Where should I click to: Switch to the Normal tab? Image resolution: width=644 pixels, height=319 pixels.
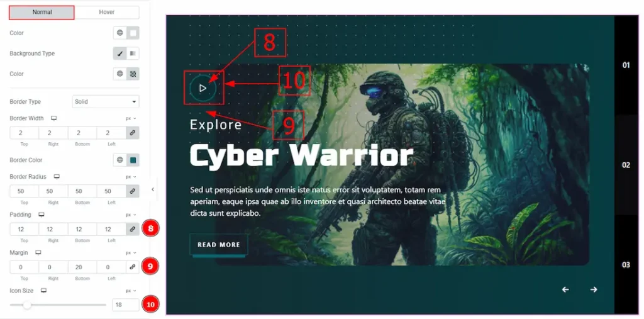pyautogui.click(x=42, y=13)
